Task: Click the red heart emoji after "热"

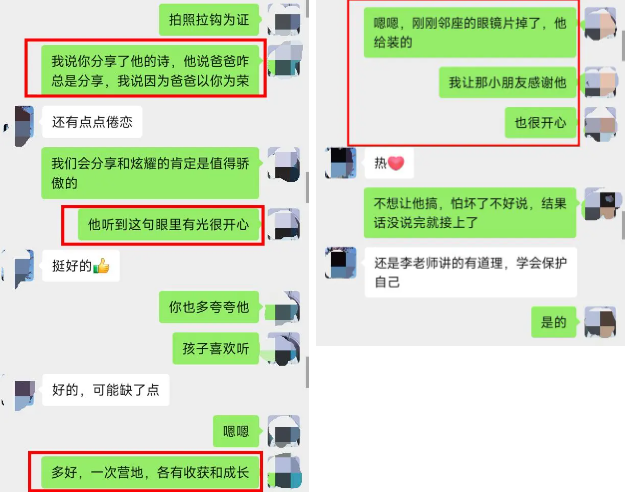Action: click(396, 163)
